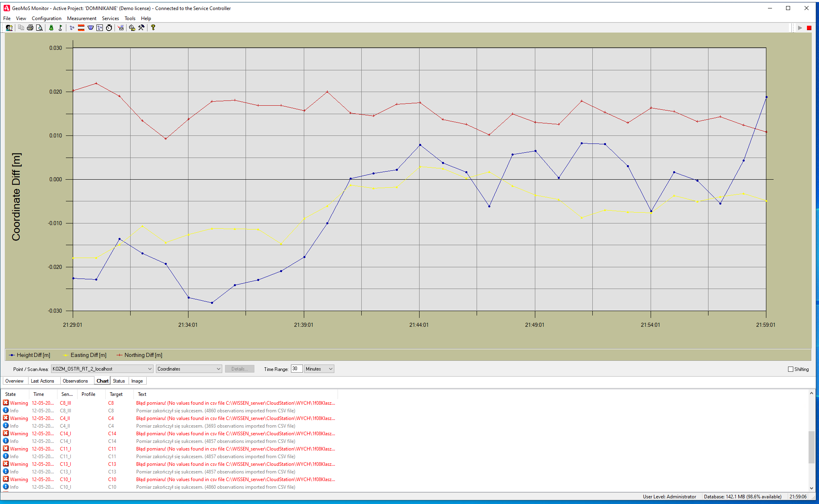Open the Measurement menu
Screen dimensions: 819x504
point(82,18)
